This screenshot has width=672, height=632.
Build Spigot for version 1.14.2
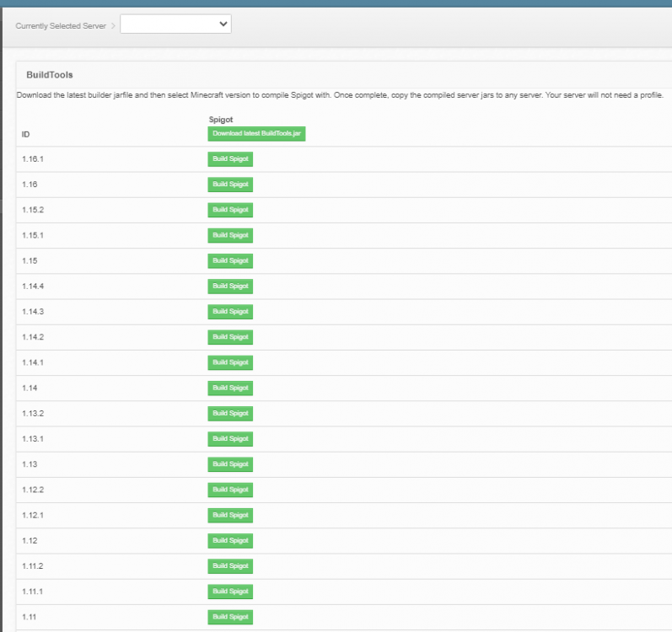[230, 337]
